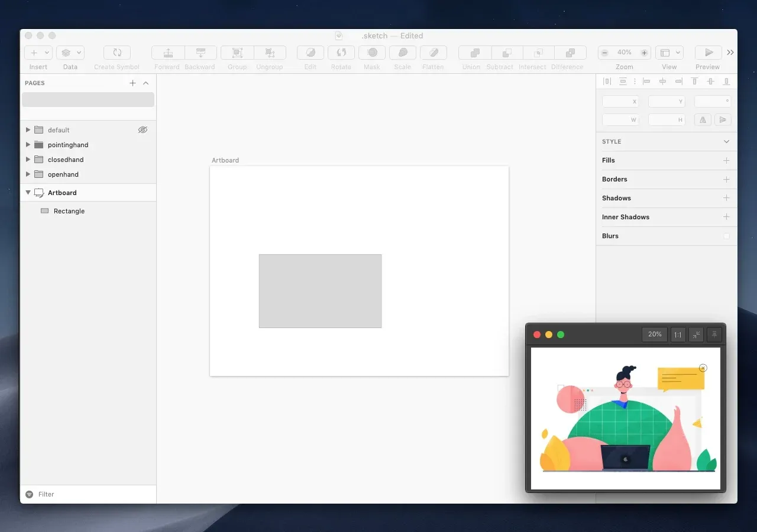The image size is (757, 532).
Task: Expand the openhand folder
Action: (28, 174)
